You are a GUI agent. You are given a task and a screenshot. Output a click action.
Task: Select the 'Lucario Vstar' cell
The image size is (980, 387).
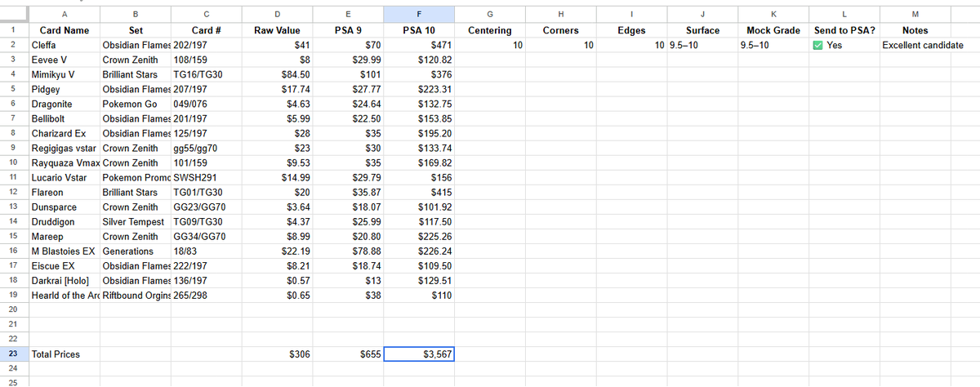tap(64, 178)
